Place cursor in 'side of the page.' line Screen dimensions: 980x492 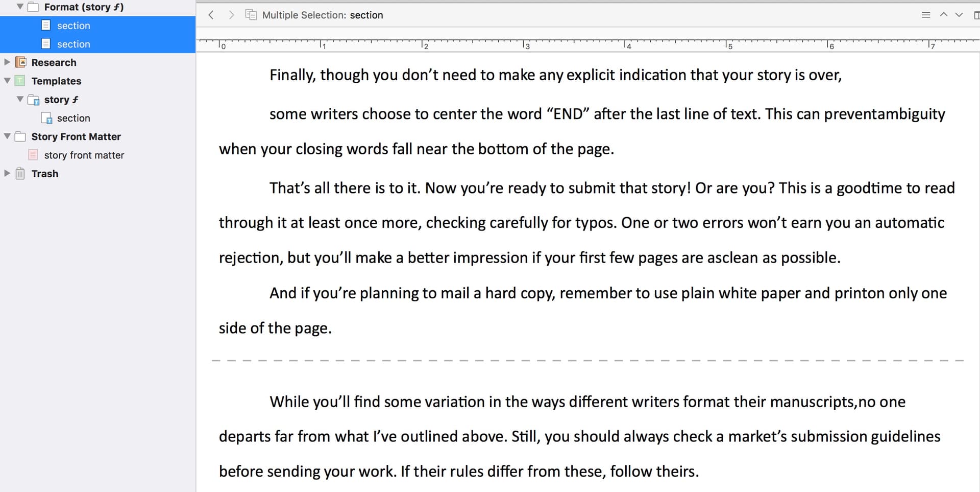275,328
